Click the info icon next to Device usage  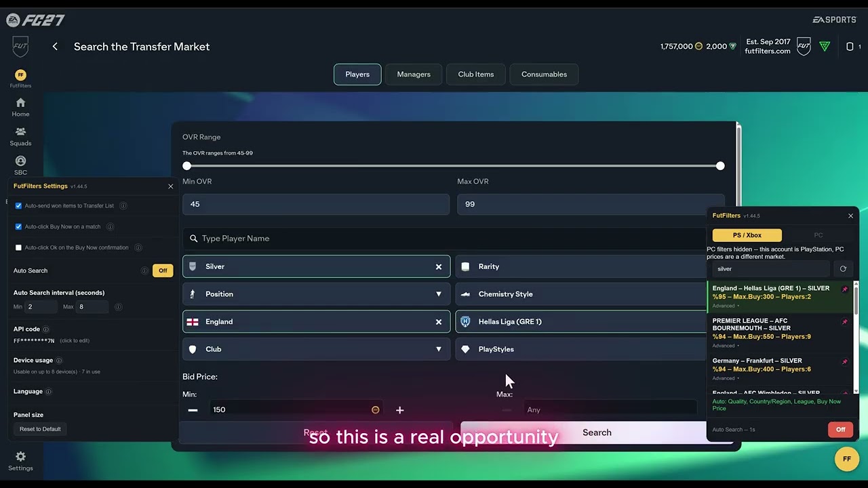(59, 361)
